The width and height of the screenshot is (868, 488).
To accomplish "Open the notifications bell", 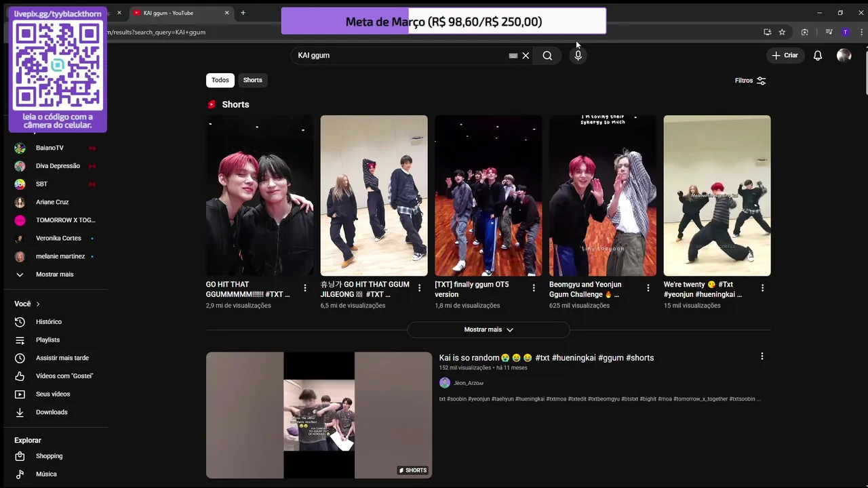I will pos(818,56).
